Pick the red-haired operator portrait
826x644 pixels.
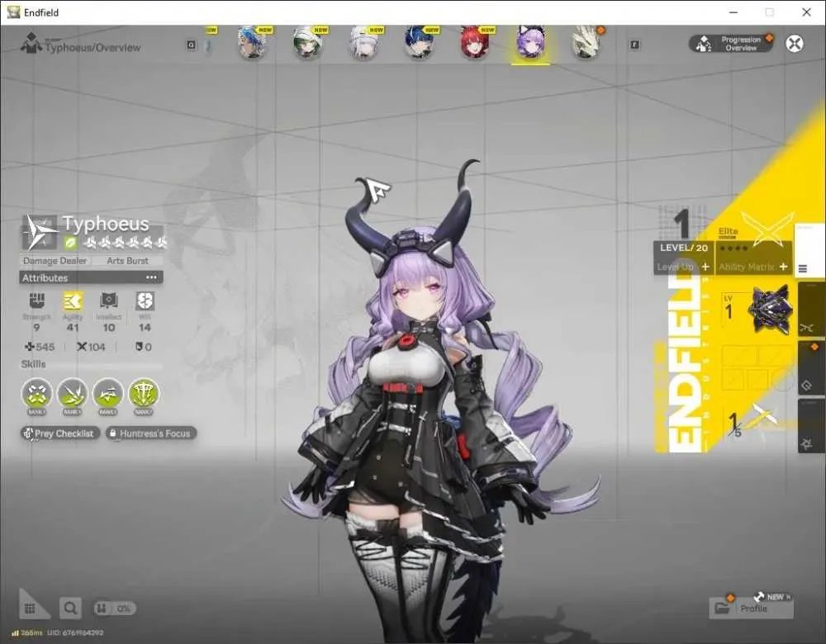[x=475, y=43]
